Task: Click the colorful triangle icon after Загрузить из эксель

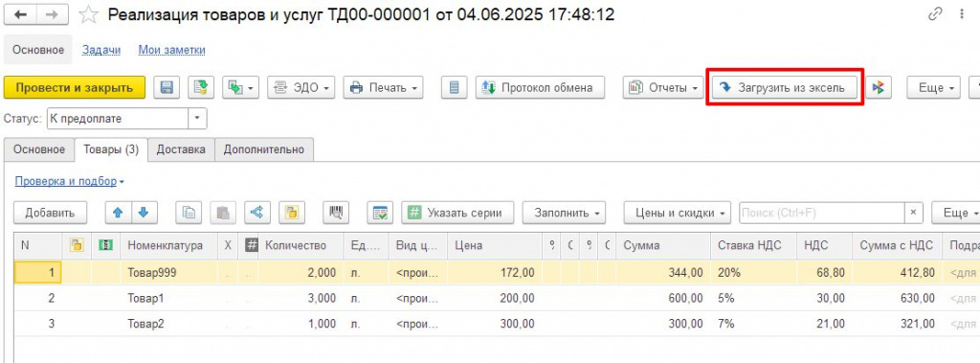Action: (x=879, y=87)
